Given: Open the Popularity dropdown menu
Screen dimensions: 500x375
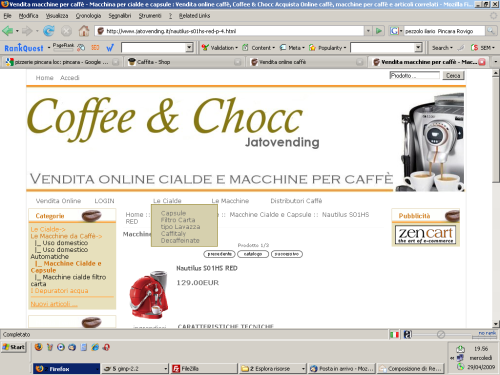Looking at the screenshot, I should point(328,48).
